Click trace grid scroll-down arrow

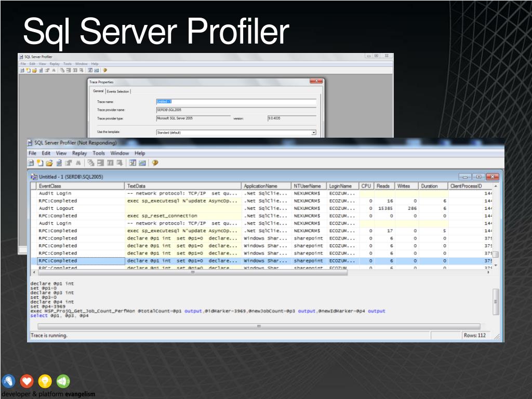point(496,265)
